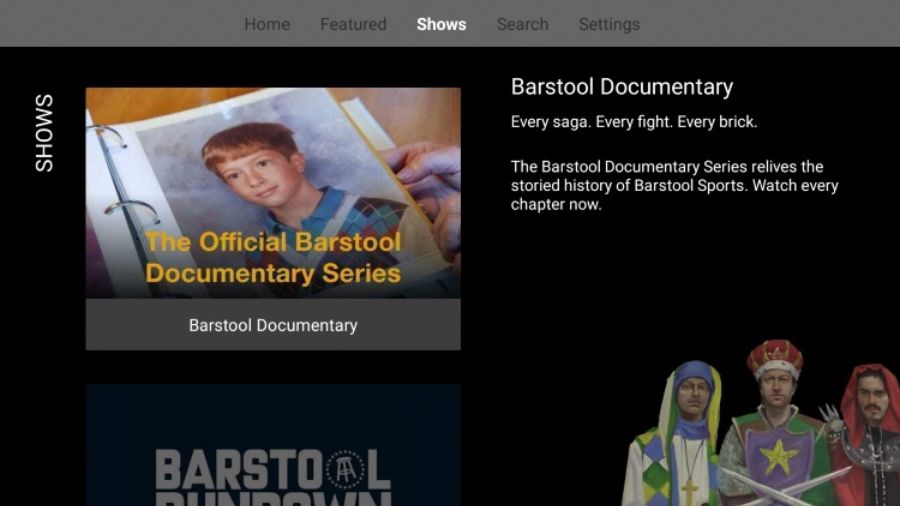Click the Barstool Documentary heading
This screenshot has width=900, height=506.
pyautogui.click(x=622, y=87)
